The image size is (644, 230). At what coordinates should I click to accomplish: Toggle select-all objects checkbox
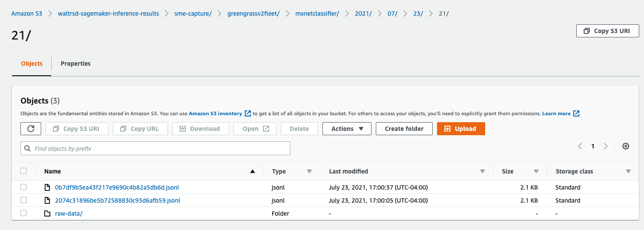(x=23, y=171)
